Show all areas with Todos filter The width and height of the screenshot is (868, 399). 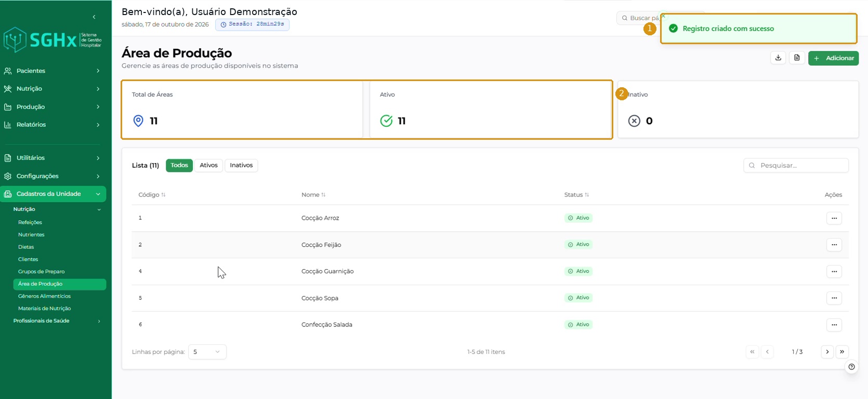click(x=179, y=165)
